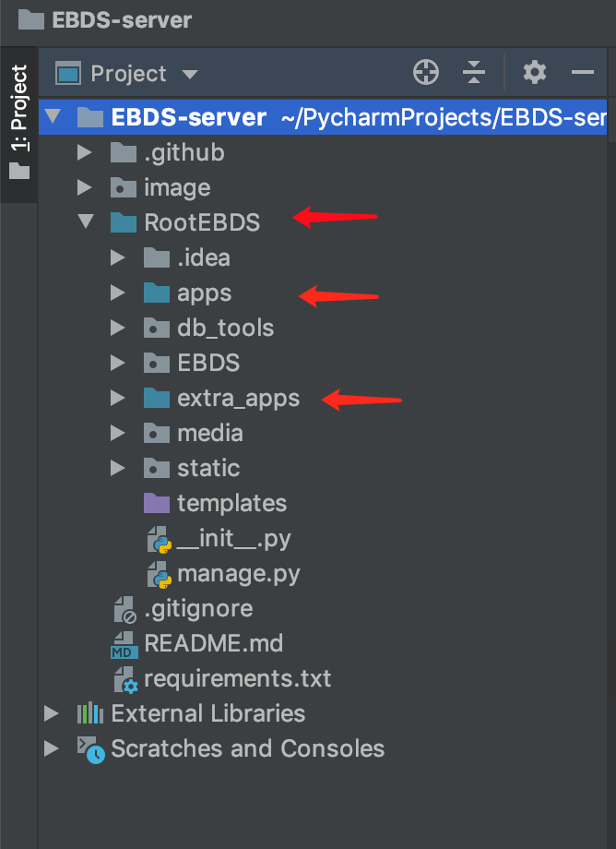616x849 pixels.
Task: Select the static folder name
Action: pyautogui.click(x=208, y=469)
